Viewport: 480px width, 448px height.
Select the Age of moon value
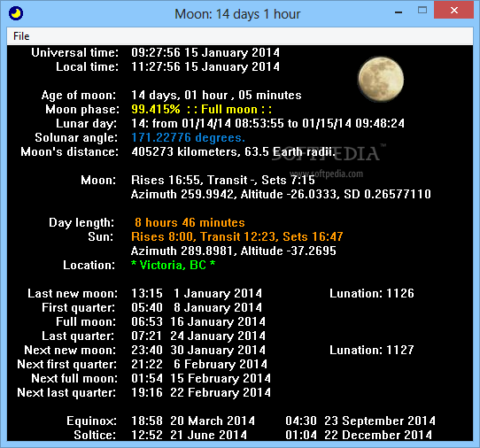(216, 95)
